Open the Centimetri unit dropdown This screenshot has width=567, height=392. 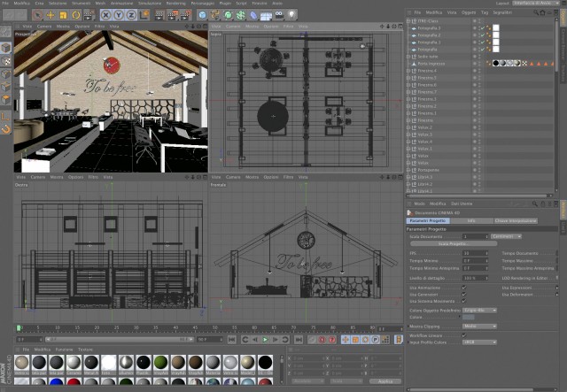click(x=506, y=236)
